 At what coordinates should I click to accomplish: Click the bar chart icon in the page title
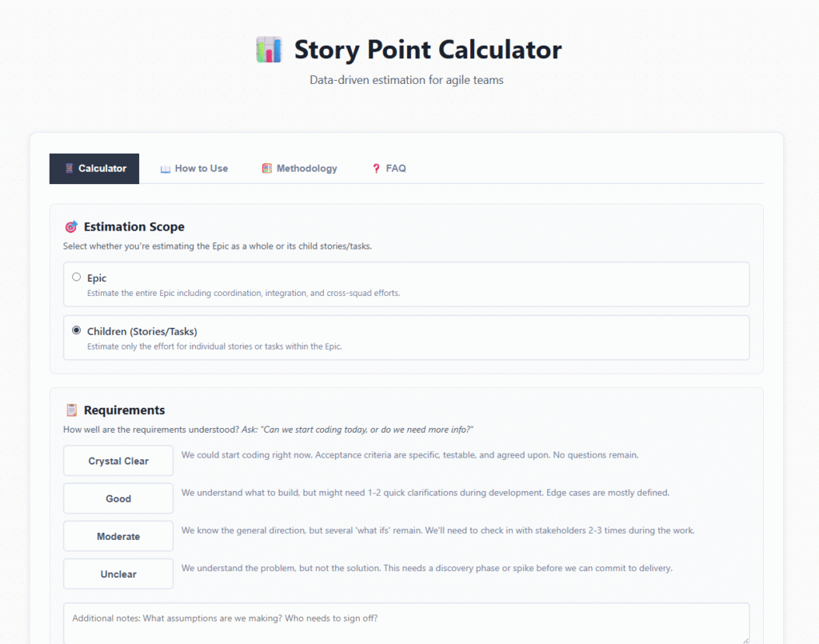tap(269, 49)
